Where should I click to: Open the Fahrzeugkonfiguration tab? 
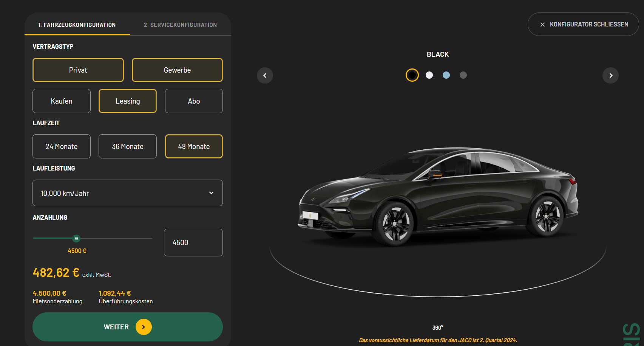(x=77, y=25)
